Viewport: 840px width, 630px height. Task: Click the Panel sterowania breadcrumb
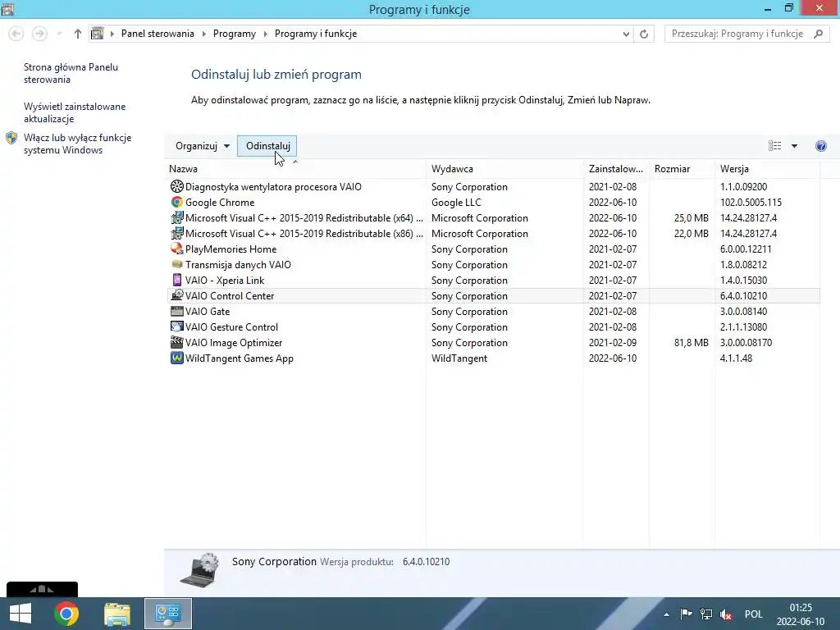157,34
